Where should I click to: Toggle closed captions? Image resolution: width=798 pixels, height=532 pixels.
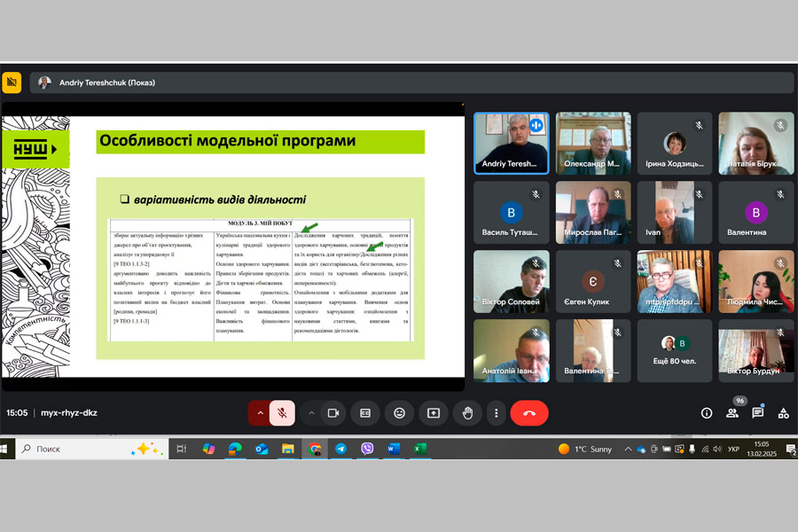(x=365, y=413)
